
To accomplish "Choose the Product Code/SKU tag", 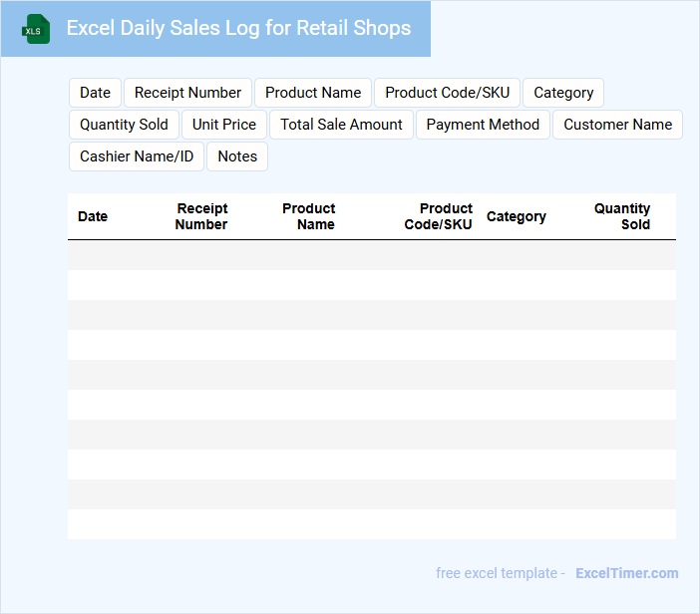I will tap(447, 93).
